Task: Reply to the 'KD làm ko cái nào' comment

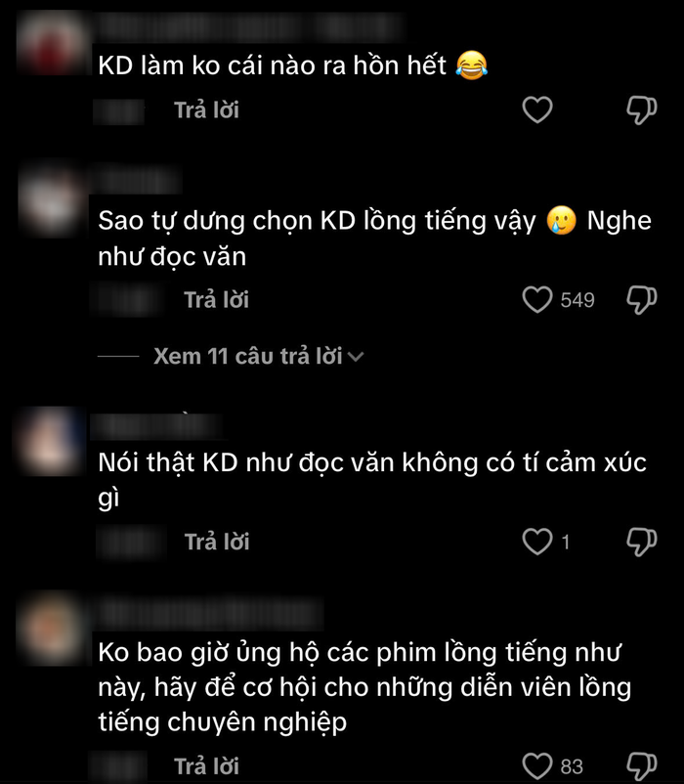Action: 206,110
